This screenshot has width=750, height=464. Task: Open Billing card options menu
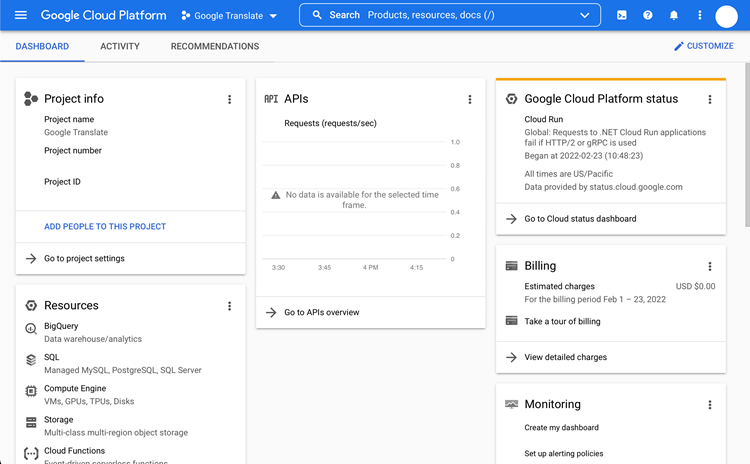710,266
